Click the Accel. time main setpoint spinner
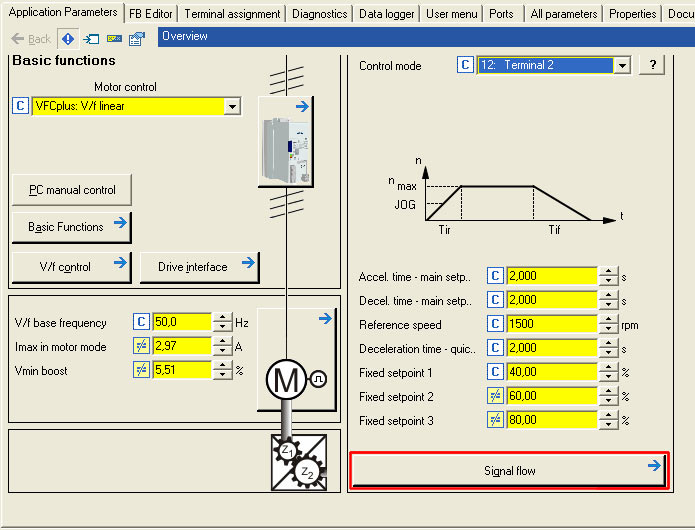Screen dimensions: 695x530 [x=609, y=276]
